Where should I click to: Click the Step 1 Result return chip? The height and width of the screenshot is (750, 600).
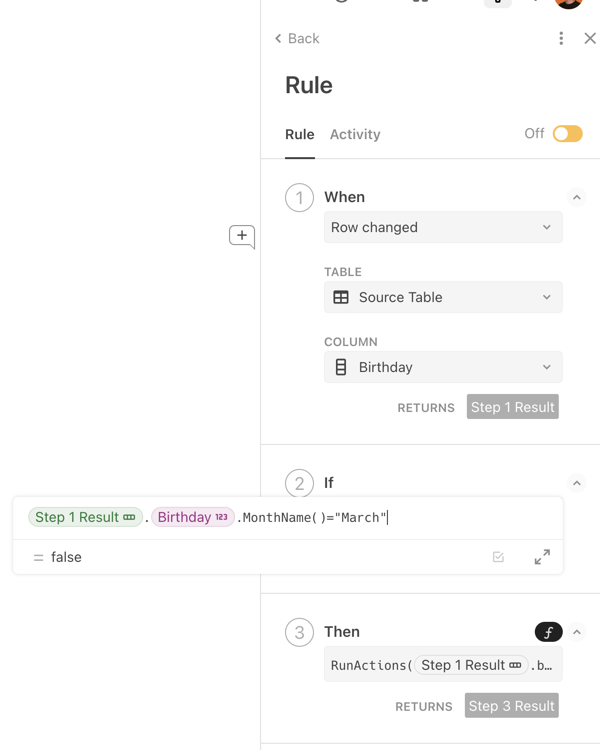512,407
